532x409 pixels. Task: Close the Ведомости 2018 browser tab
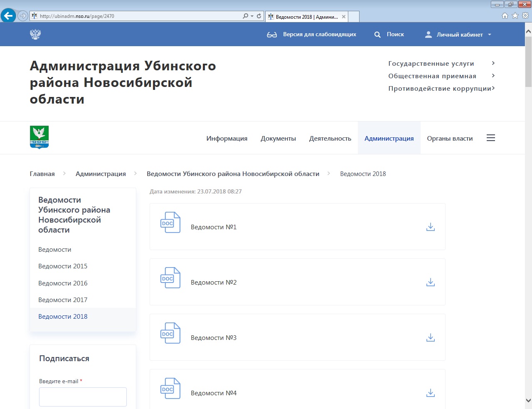coord(344,17)
